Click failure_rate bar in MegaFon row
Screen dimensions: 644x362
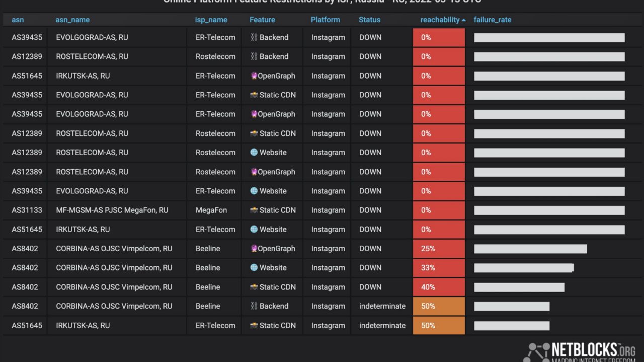(x=549, y=210)
